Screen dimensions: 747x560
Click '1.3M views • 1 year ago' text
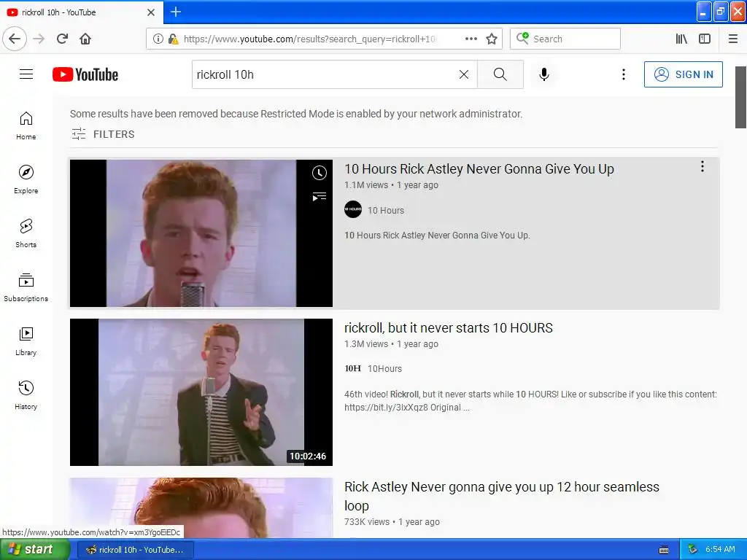click(x=391, y=344)
